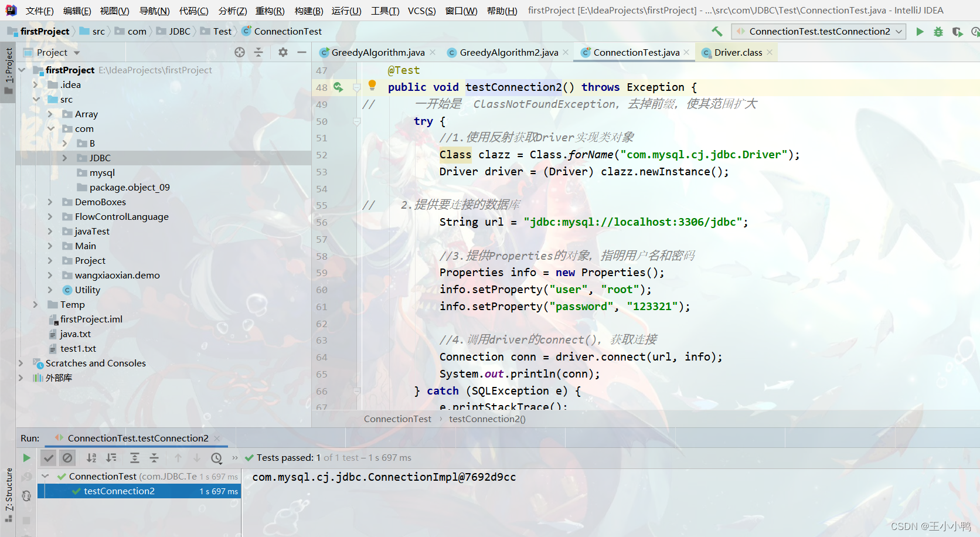Open the 编辑(E) menu

(x=77, y=11)
